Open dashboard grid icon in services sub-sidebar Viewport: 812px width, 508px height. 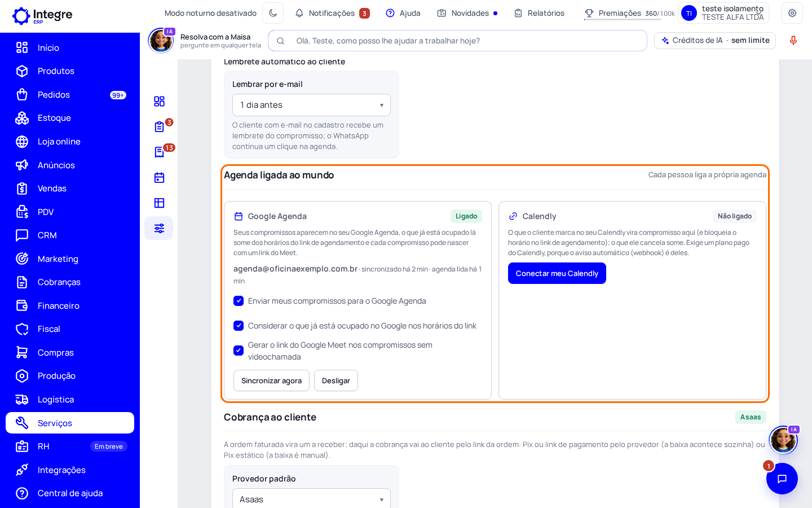[x=159, y=101]
